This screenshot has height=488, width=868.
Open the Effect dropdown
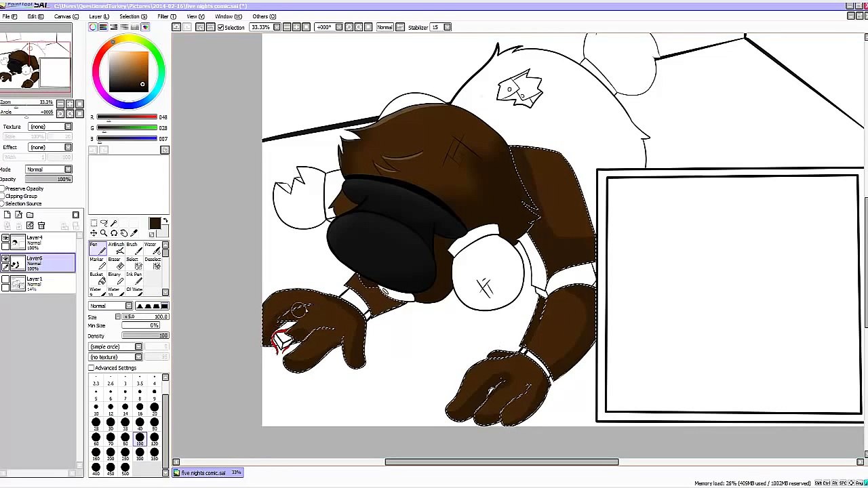click(x=49, y=147)
